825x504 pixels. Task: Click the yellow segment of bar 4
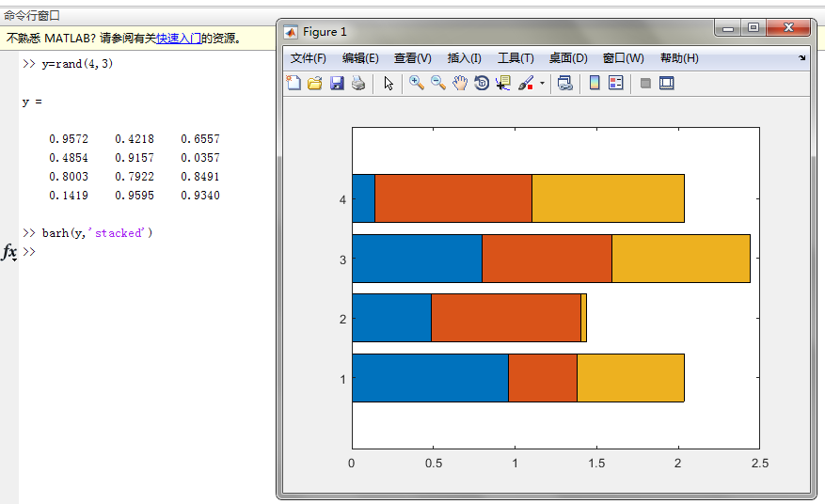pyautogui.click(x=608, y=198)
